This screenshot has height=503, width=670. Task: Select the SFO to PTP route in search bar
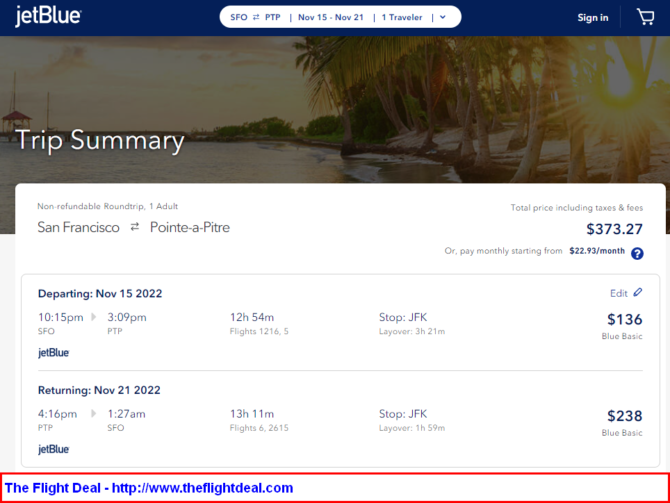(255, 17)
